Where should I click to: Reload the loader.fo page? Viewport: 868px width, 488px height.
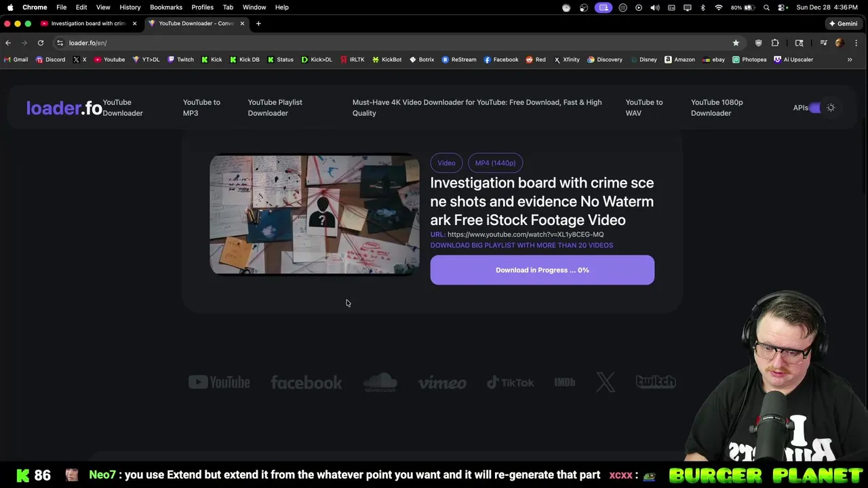[41, 43]
